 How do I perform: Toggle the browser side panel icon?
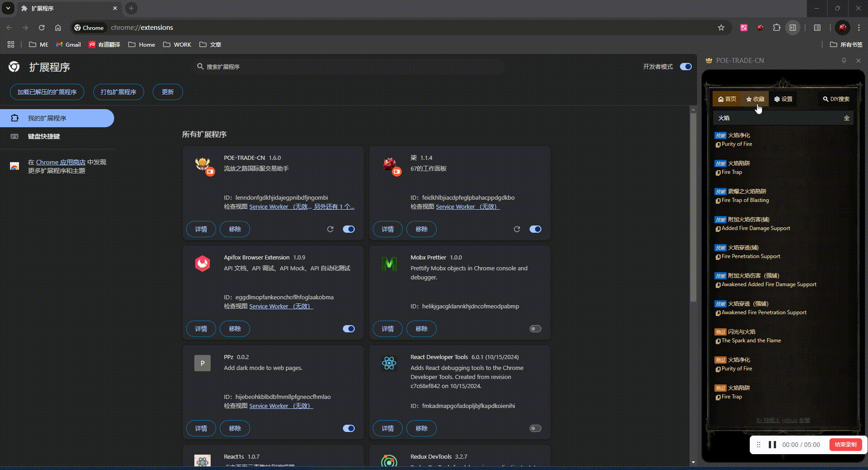click(793, 28)
